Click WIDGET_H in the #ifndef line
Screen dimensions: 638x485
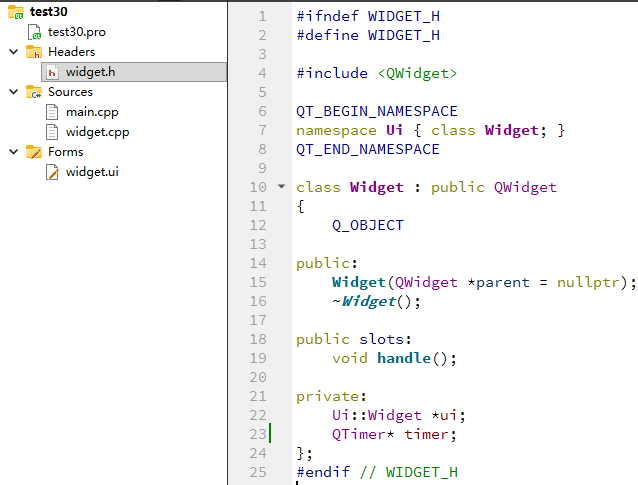(x=404, y=16)
